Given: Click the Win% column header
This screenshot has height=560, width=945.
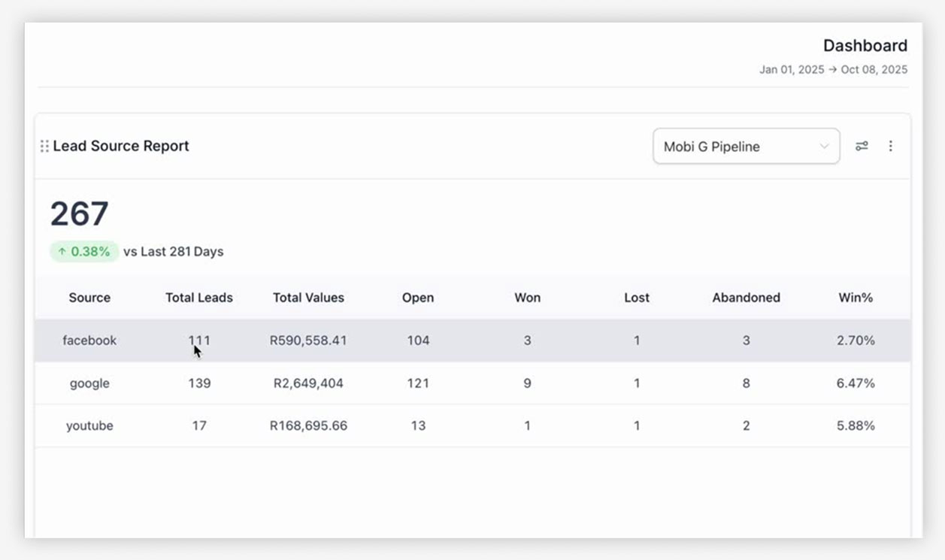Looking at the screenshot, I should click(856, 298).
